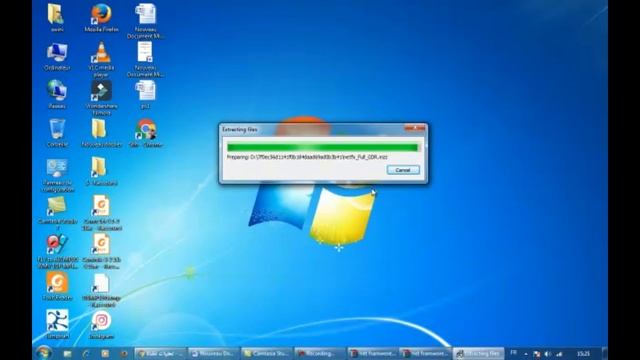Open the fourth pinned taskbar icon
640x360 pixels.
[x=124, y=353]
